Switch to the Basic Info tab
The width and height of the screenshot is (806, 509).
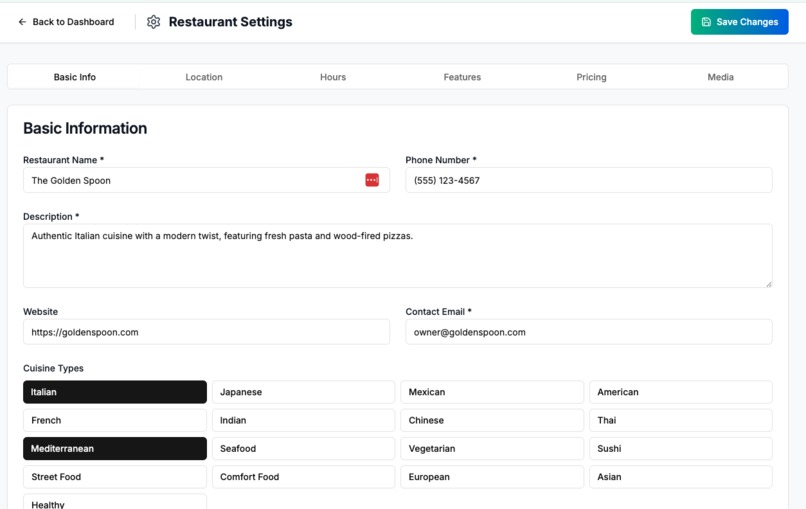click(x=75, y=77)
